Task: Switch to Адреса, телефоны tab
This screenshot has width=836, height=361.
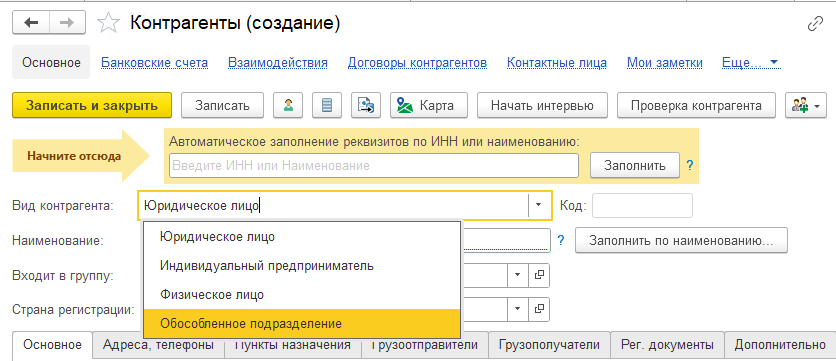Action: click(158, 345)
